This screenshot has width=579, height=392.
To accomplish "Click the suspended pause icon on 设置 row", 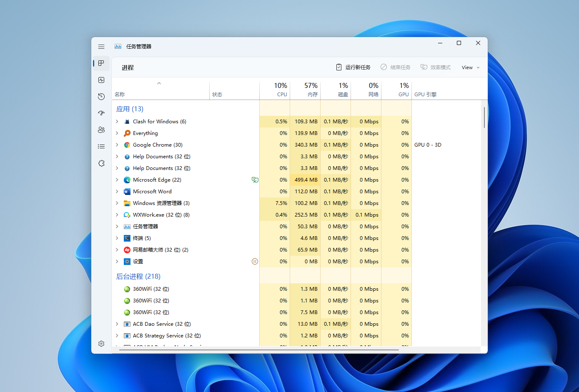I will click(255, 262).
